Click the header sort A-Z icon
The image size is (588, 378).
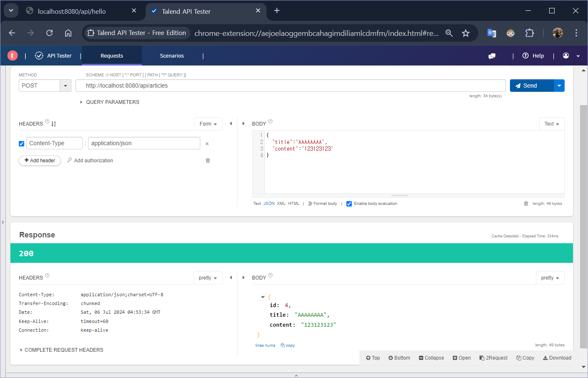click(54, 124)
